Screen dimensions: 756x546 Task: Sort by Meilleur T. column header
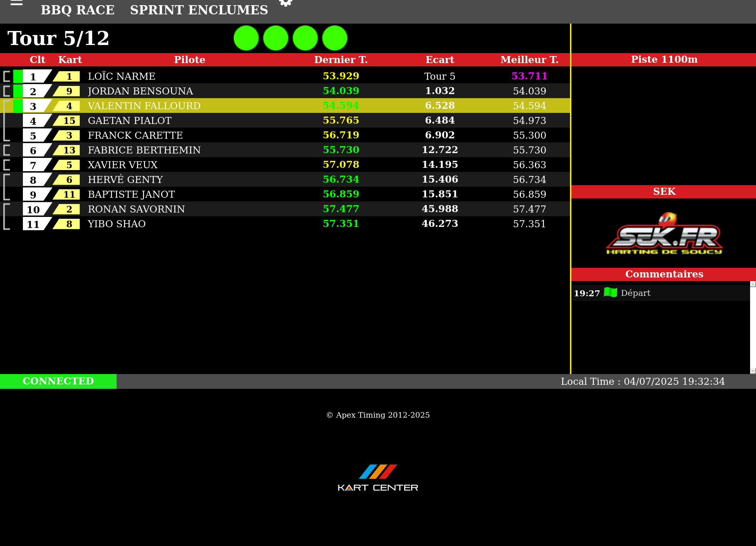(x=529, y=60)
